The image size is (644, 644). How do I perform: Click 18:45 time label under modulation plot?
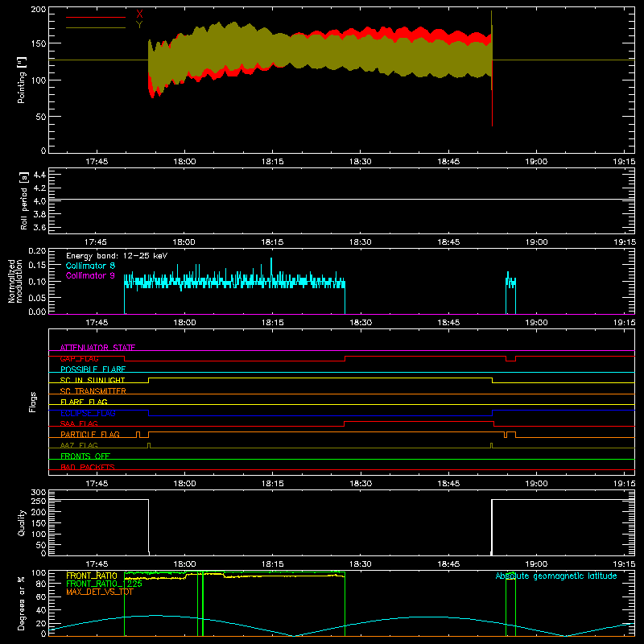click(x=448, y=323)
